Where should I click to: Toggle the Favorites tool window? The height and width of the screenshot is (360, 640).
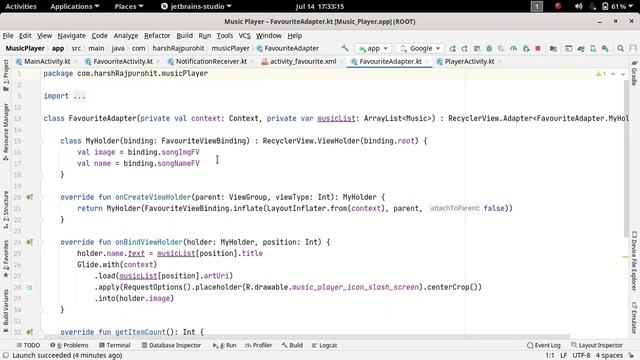pos(6,258)
